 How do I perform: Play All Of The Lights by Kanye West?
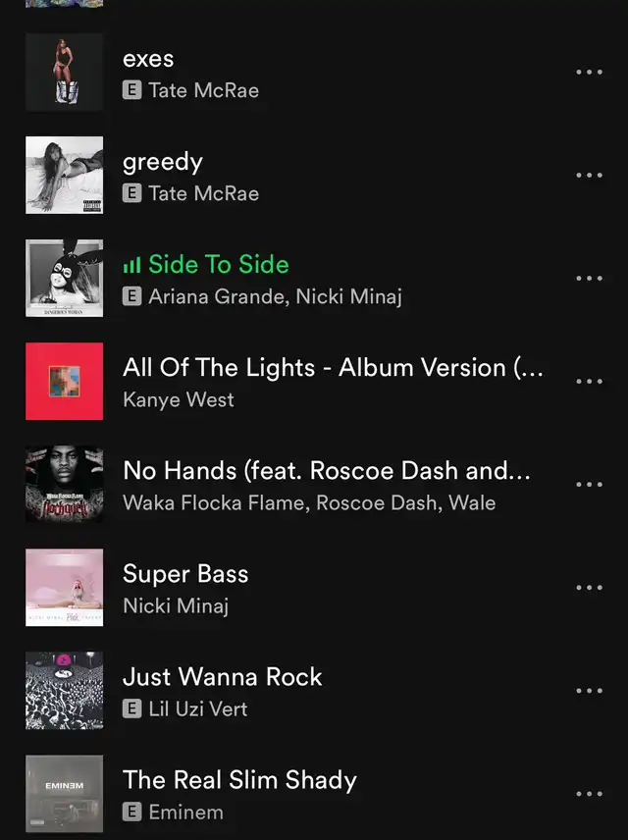[x=314, y=382]
